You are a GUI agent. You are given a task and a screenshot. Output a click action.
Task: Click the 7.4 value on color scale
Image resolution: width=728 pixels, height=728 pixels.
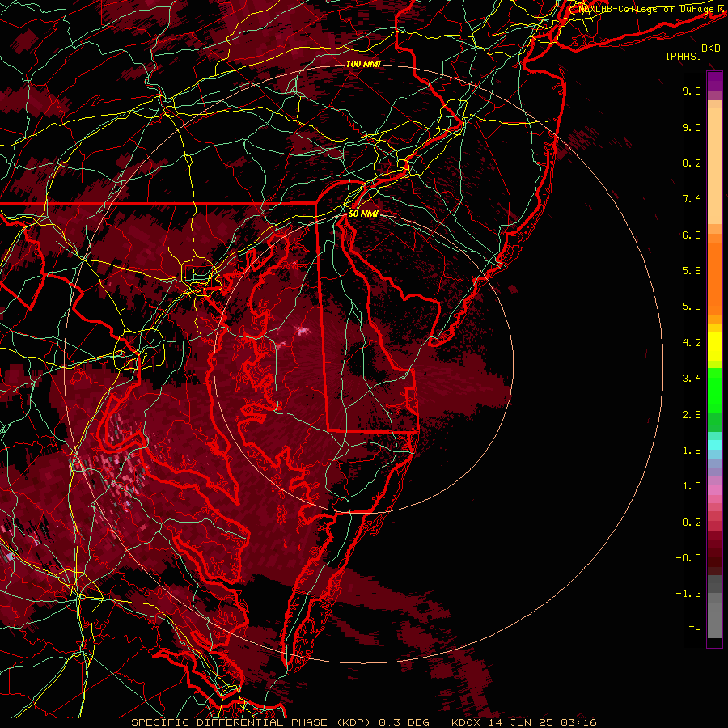(x=692, y=199)
